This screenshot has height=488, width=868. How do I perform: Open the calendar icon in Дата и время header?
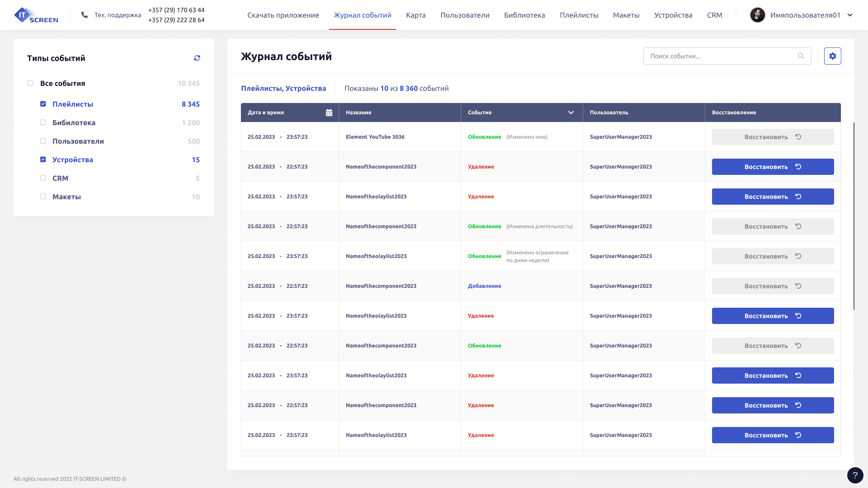tap(329, 113)
